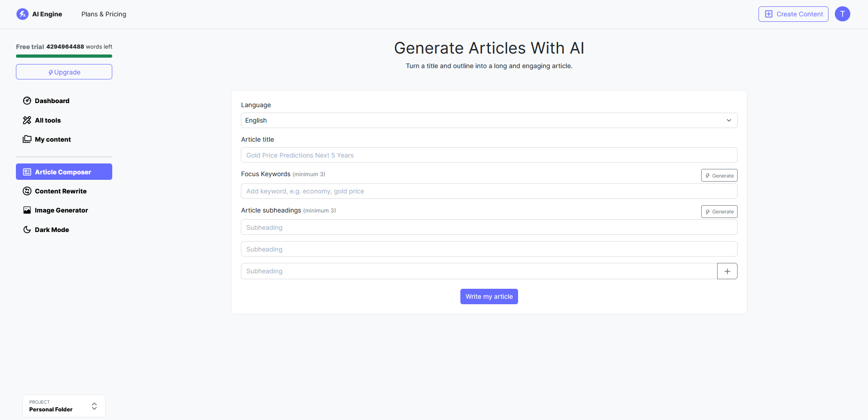The image size is (868, 420).
Task: Open Plans & Pricing page
Action: coord(104,14)
